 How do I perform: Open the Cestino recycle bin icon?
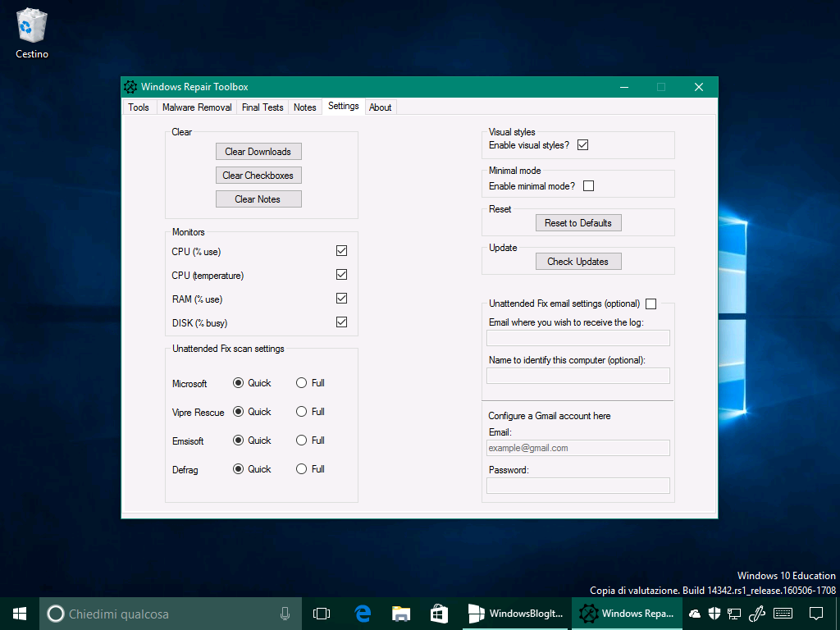(32, 33)
